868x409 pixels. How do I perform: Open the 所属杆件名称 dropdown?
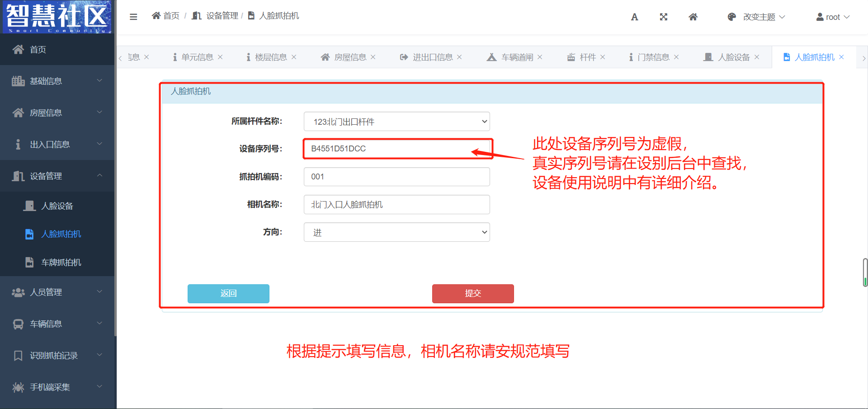tap(396, 122)
